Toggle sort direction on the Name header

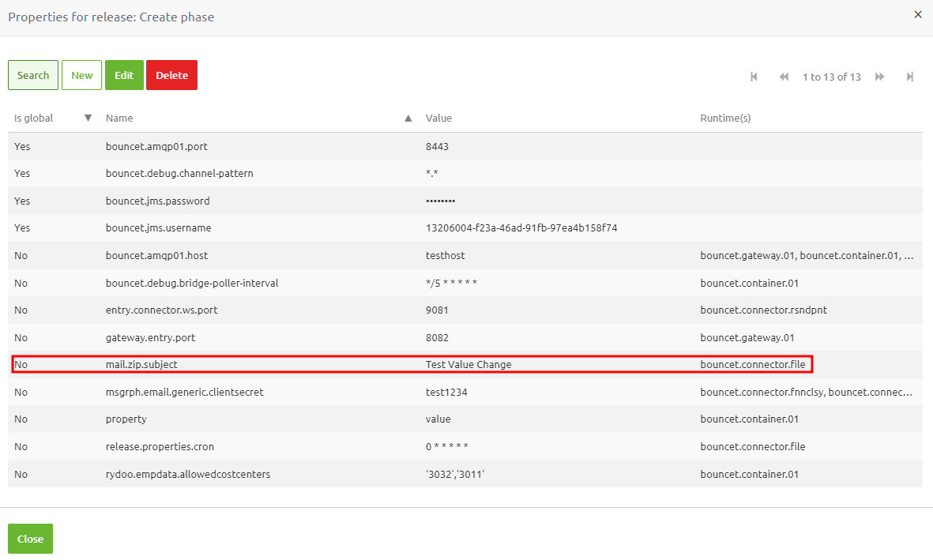tap(119, 117)
